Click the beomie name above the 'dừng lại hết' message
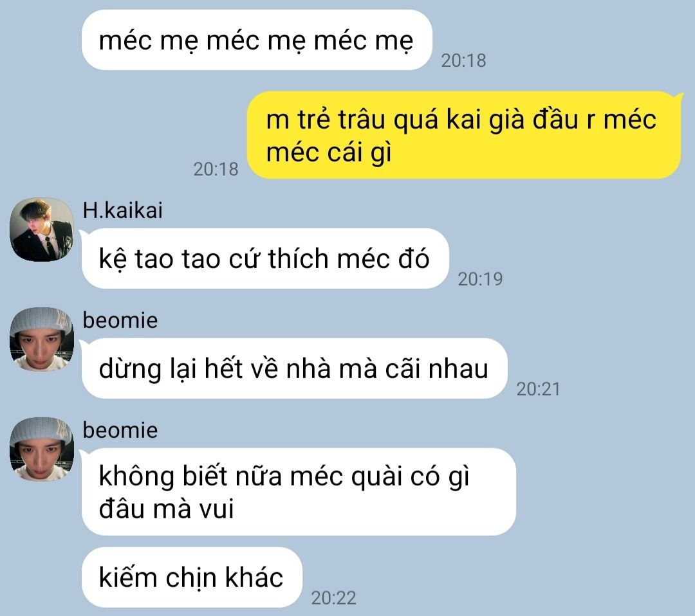This screenshot has width=695, height=616. point(120,320)
